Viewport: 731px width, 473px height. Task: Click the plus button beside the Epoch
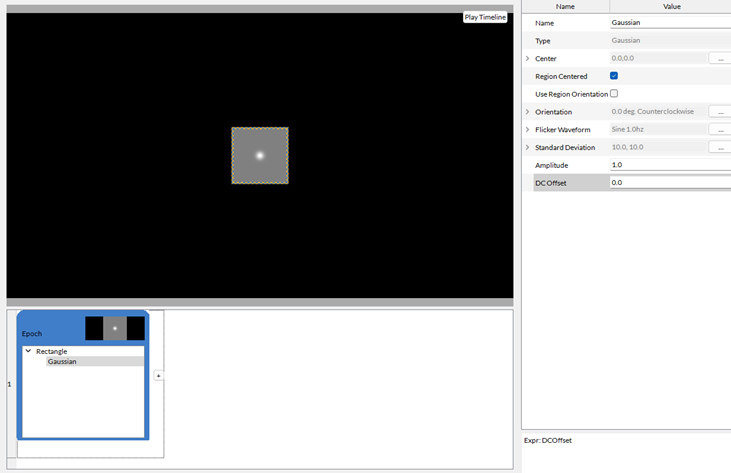click(x=158, y=376)
